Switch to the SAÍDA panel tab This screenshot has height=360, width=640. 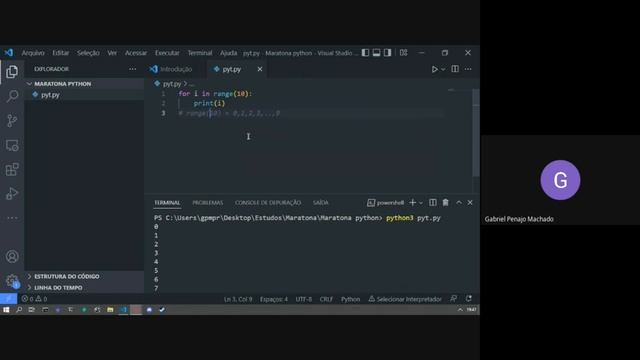[320, 203]
